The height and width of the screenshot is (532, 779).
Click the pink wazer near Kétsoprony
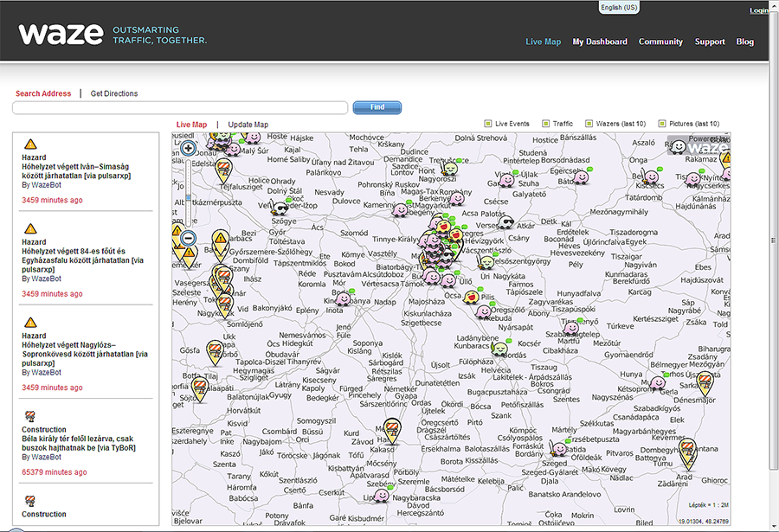coord(658,382)
